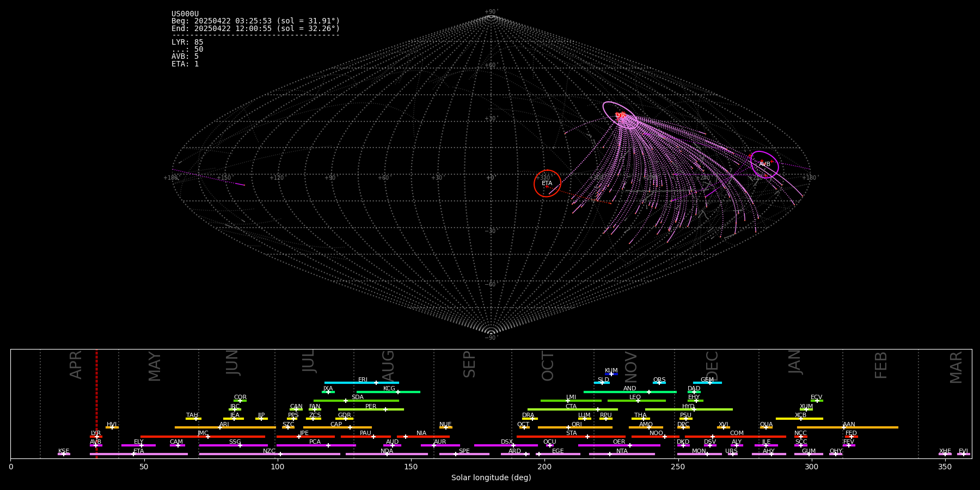Click the AUG month label
Image resolution: width=980 pixels, height=490 pixels.
point(388,366)
